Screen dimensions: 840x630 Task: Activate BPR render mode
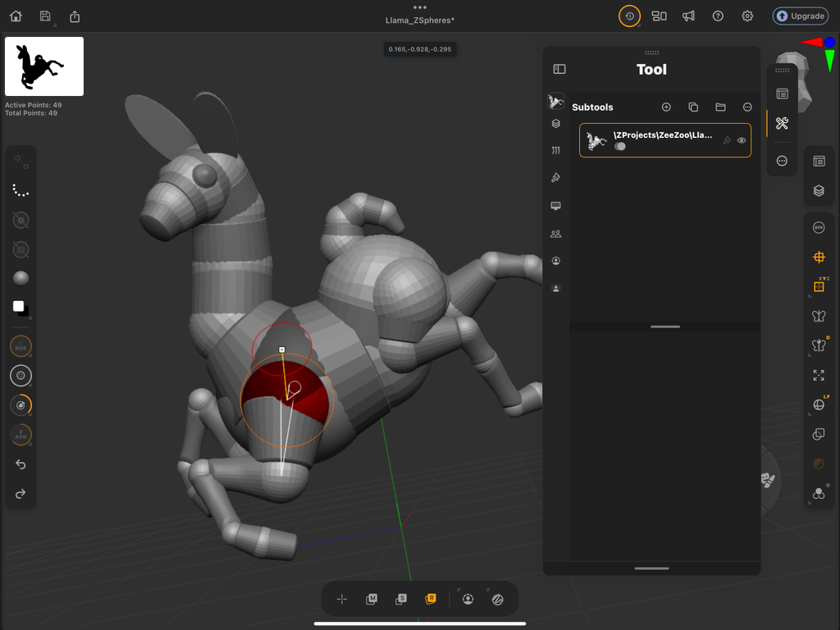[x=819, y=227]
